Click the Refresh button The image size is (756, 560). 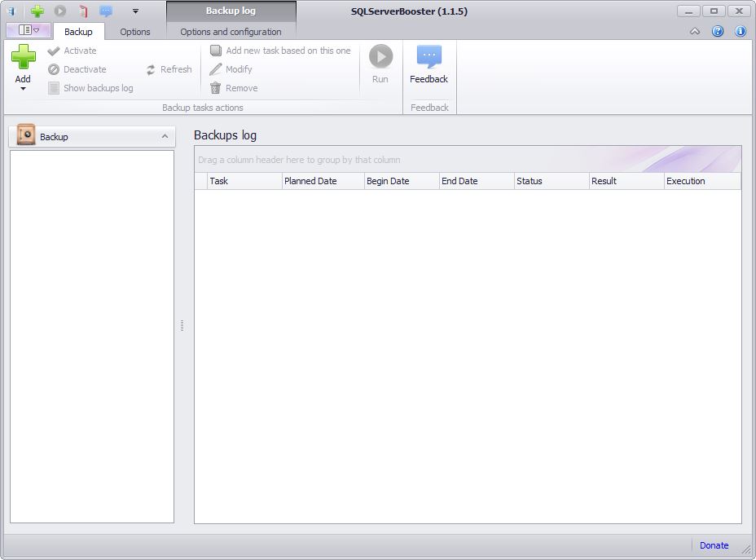tap(169, 69)
